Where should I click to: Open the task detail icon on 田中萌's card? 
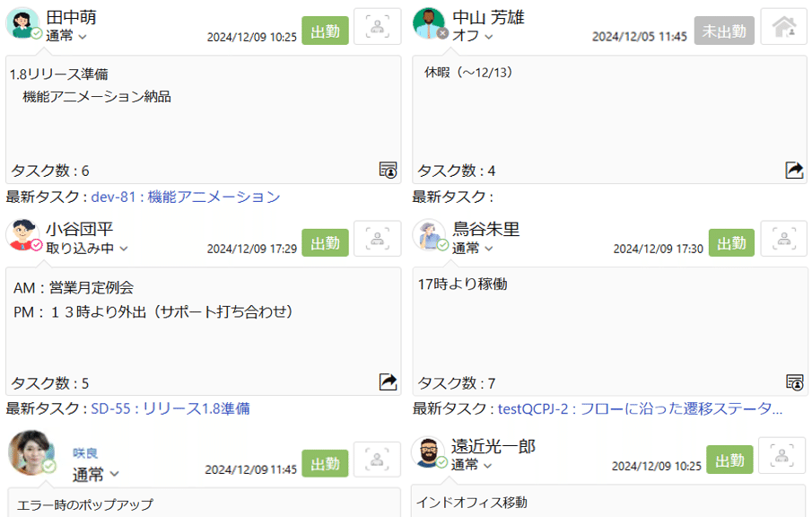click(388, 170)
